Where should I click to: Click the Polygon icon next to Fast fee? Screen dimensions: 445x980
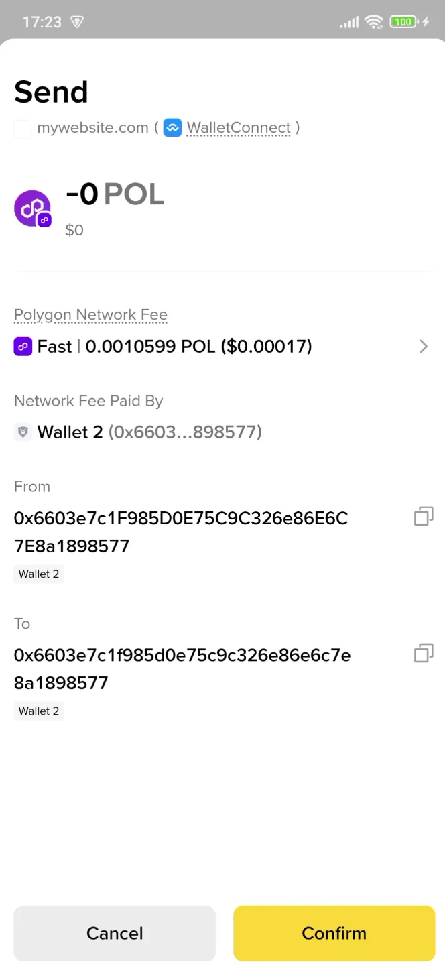[x=23, y=346]
